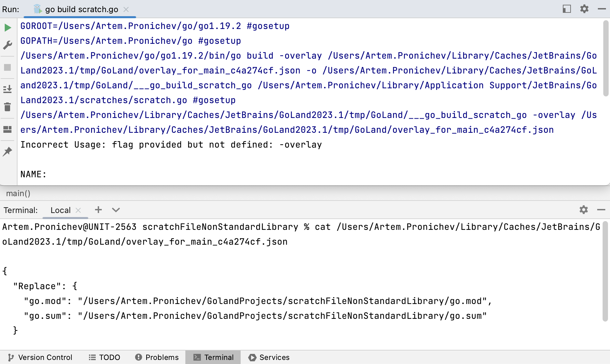Click the "go.sum" line in terminal output

(255, 316)
